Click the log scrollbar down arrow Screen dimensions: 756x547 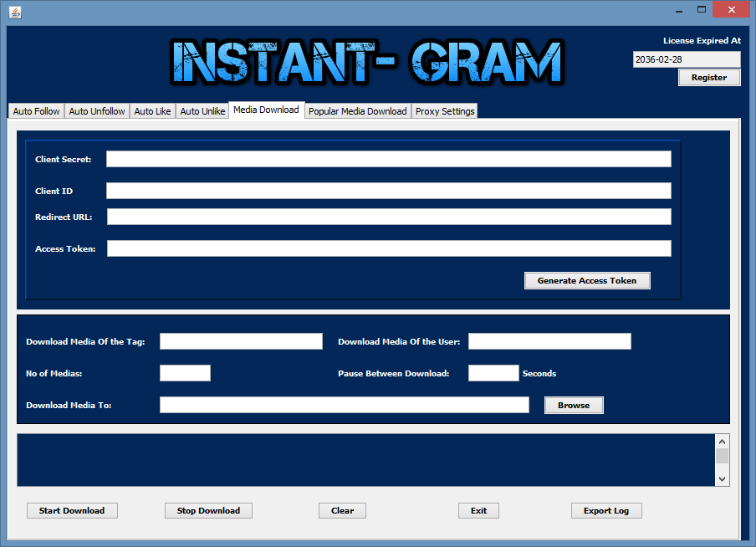click(722, 478)
